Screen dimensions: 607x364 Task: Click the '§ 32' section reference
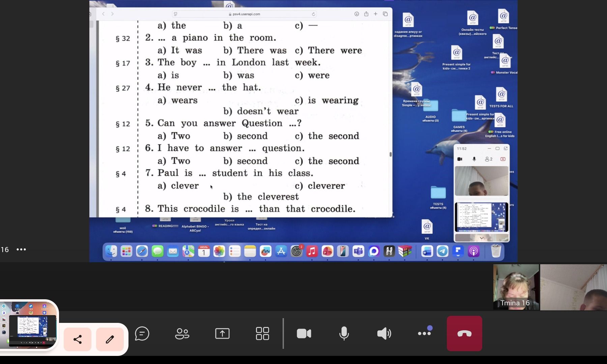click(x=123, y=38)
